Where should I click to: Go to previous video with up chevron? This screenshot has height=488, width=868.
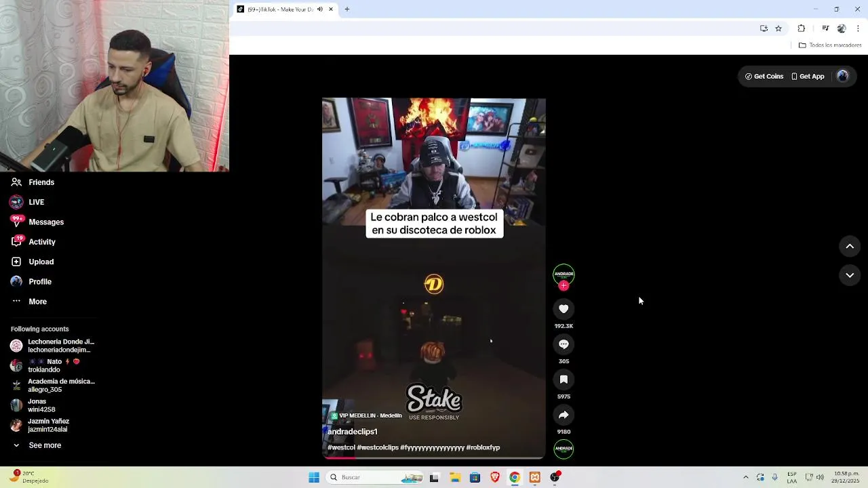pos(850,247)
